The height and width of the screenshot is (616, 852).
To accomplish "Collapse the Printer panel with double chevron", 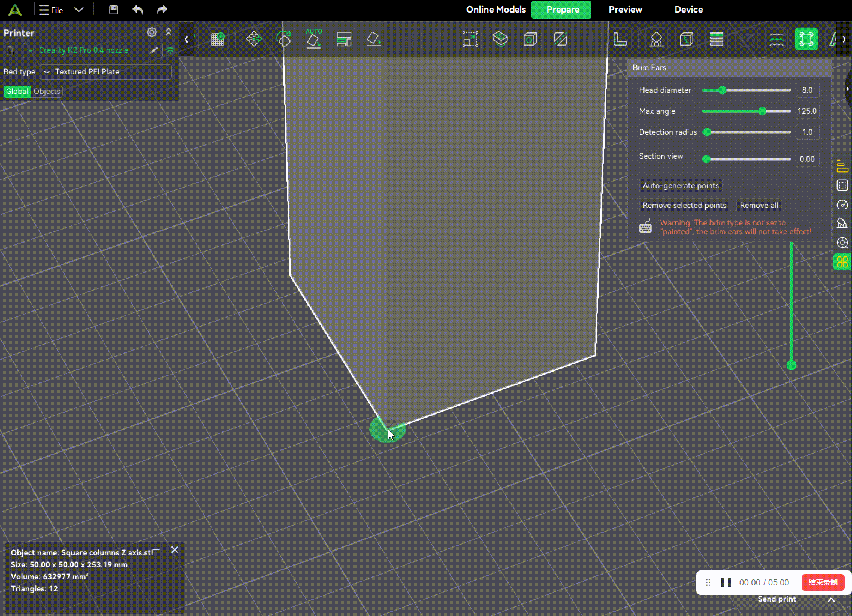I will (x=168, y=32).
